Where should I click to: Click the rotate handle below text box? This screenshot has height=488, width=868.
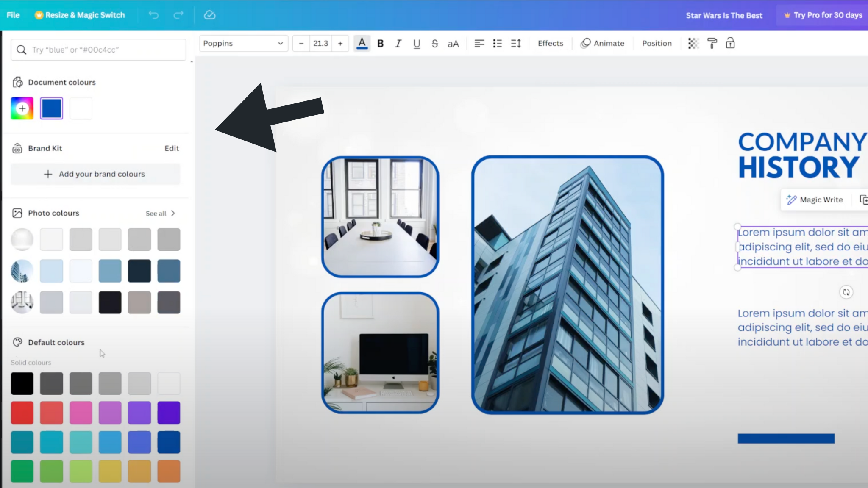click(846, 292)
